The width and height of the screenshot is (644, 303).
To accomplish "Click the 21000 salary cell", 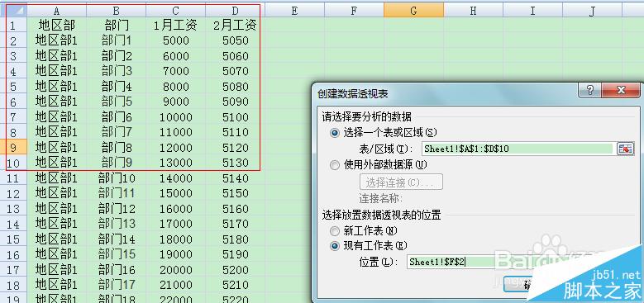I will pyautogui.click(x=176, y=286).
